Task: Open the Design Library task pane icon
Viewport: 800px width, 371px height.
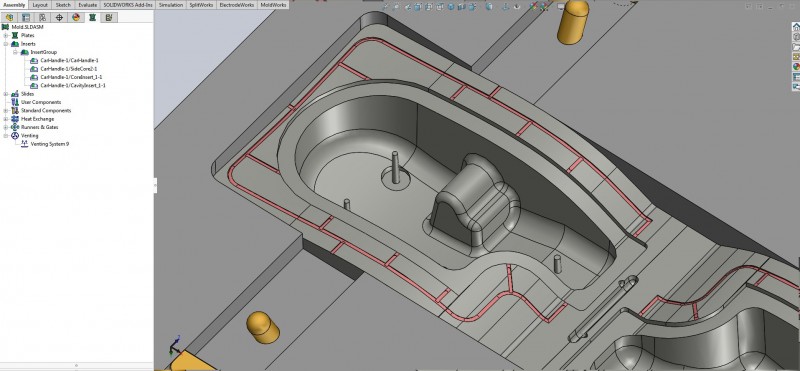Action: pos(795,37)
